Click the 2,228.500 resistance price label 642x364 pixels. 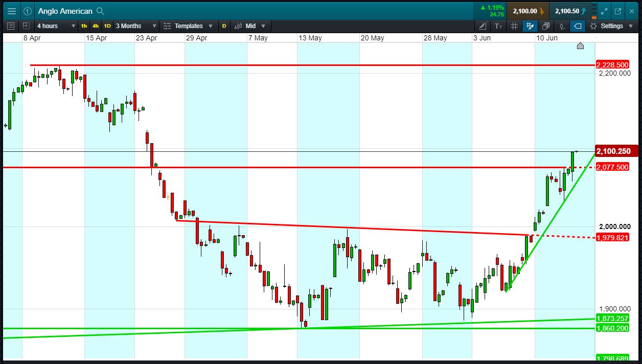click(612, 65)
